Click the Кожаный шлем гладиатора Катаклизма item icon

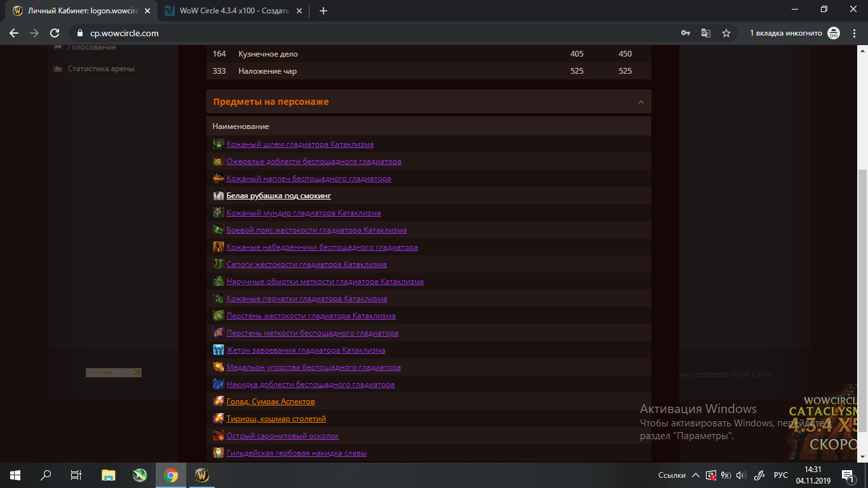pos(218,144)
